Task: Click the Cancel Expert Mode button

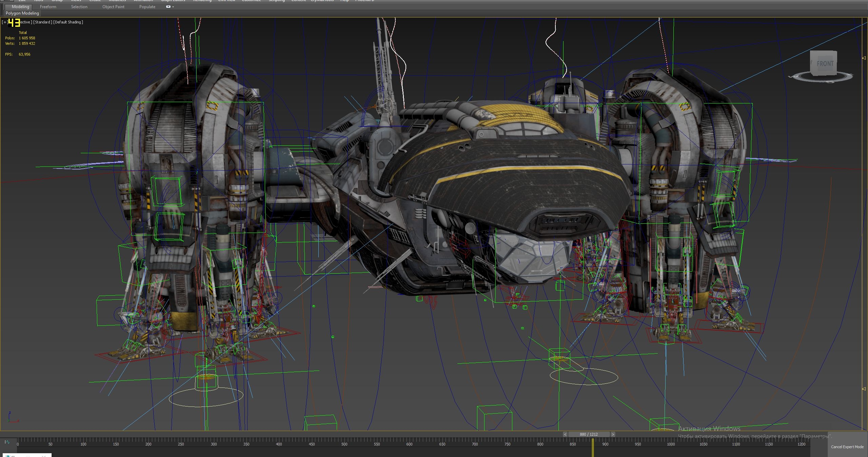Action: (847, 447)
